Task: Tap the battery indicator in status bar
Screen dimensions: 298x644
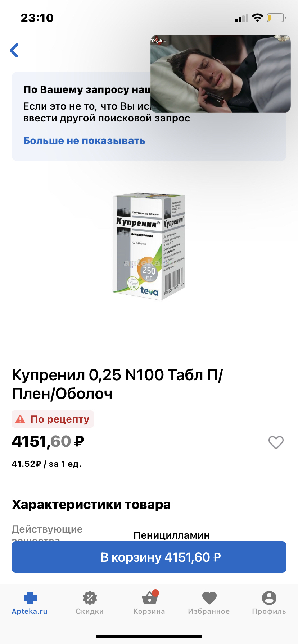Action: pos(276,18)
